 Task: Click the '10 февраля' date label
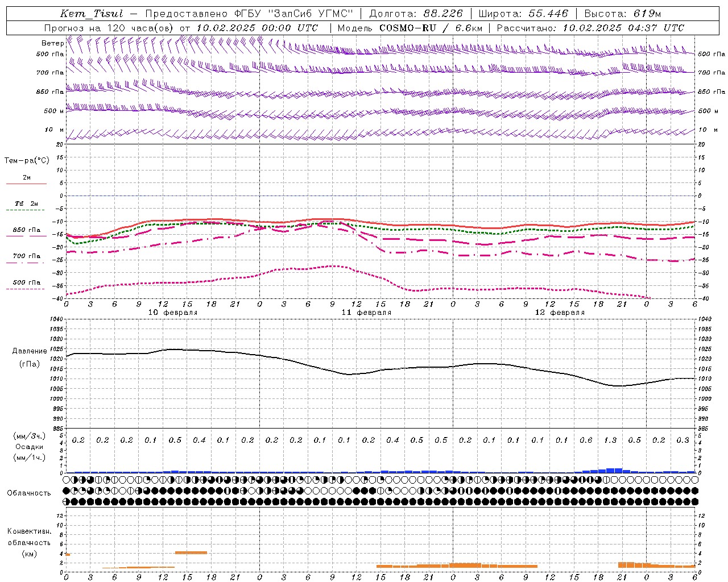[173, 313]
